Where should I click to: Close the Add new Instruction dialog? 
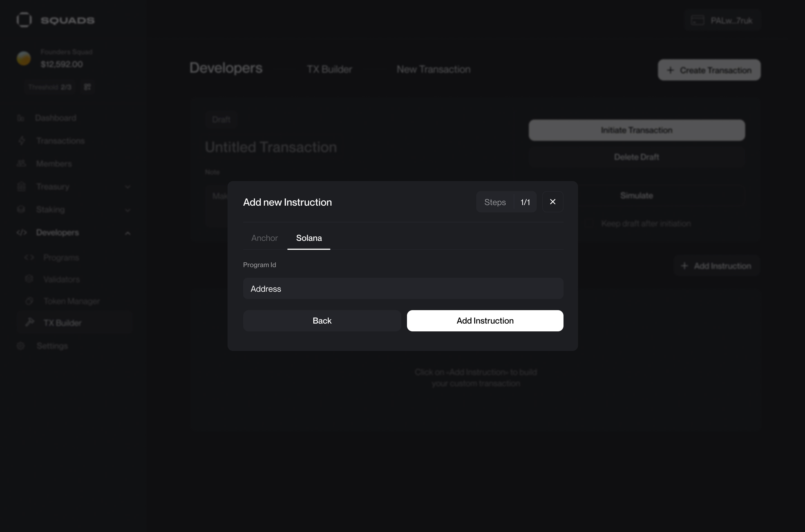(x=553, y=202)
